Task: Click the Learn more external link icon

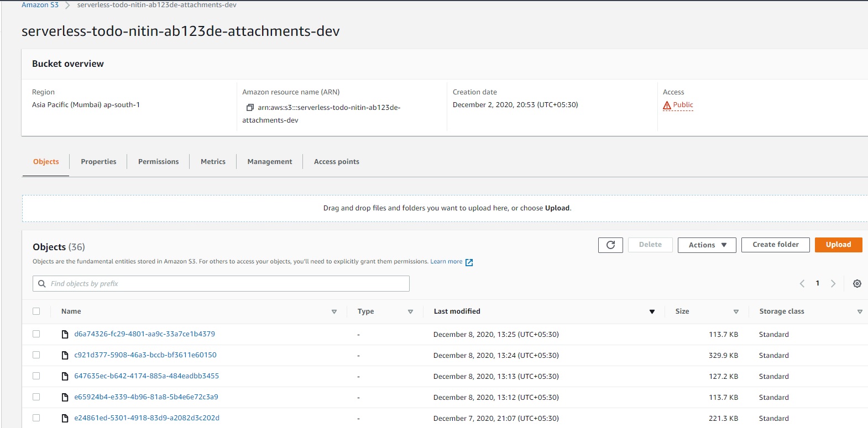Action: 469,262
